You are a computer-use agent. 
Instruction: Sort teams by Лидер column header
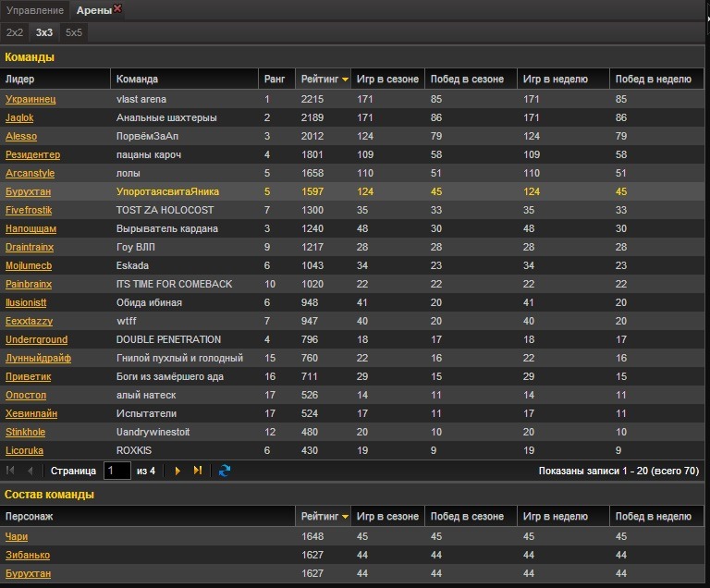(x=55, y=79)
